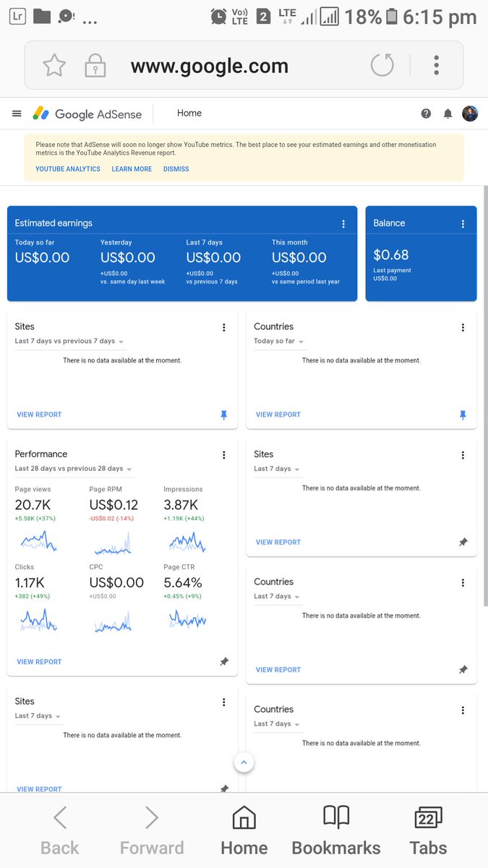Reload the page in browser
Viewport: 488px width, 868px height.
382,66
